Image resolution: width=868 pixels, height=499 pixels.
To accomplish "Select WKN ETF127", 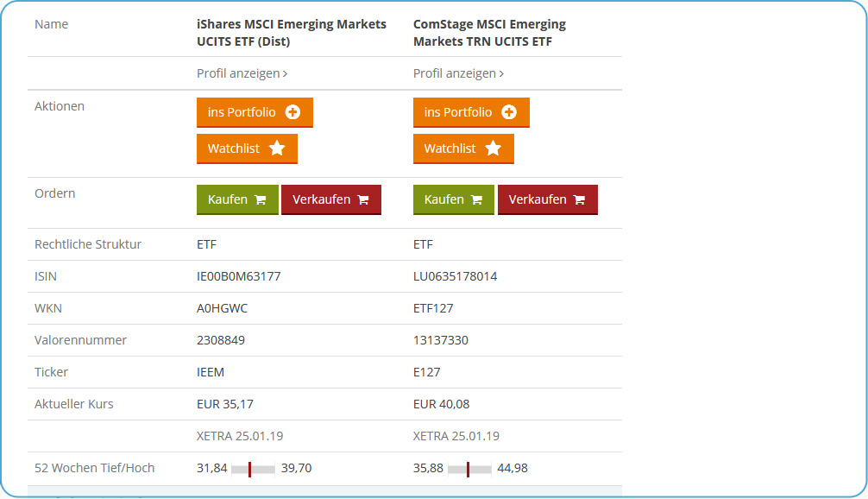I will [433, 308].
